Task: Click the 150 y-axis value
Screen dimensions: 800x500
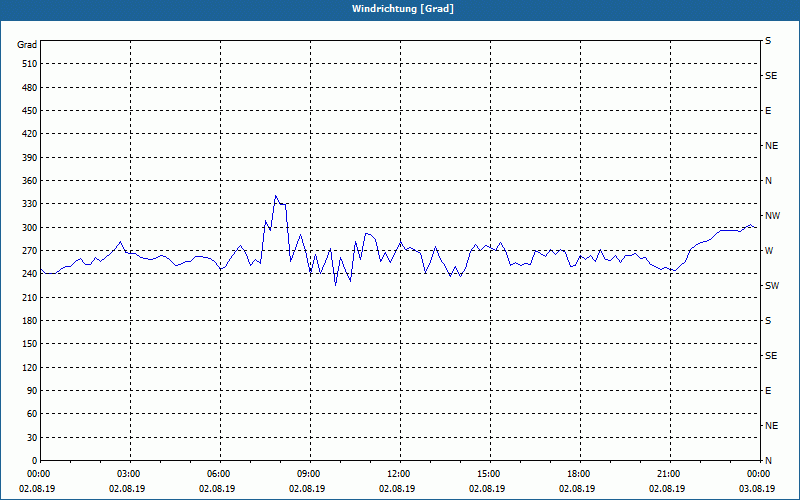Action: (x=29, y=344)
